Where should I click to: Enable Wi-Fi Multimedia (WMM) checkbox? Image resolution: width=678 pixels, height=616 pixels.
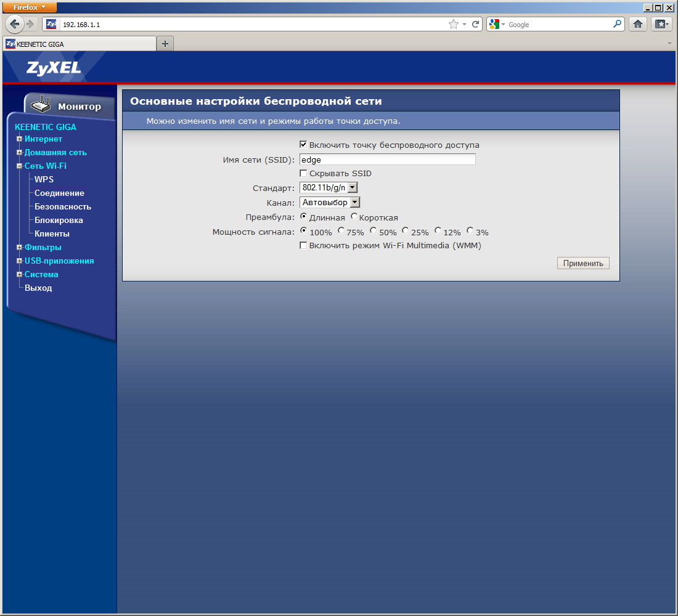click(x=303, y=246)
